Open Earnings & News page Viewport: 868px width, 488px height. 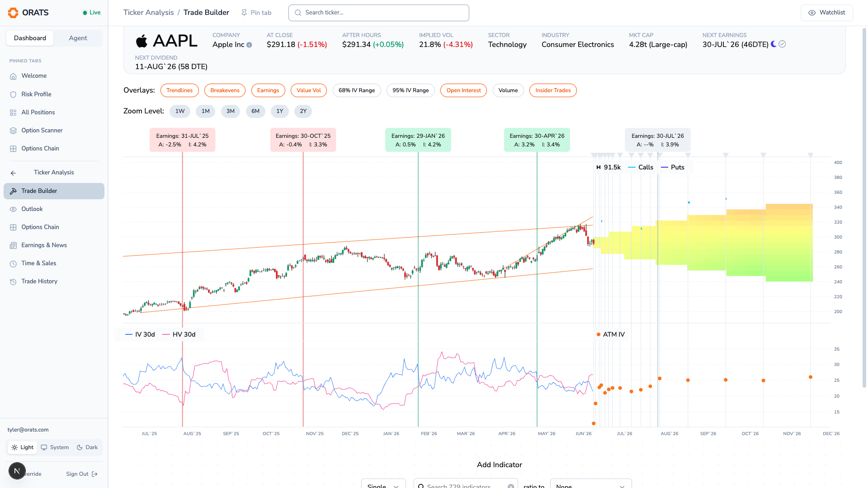(x=54, y=245)
